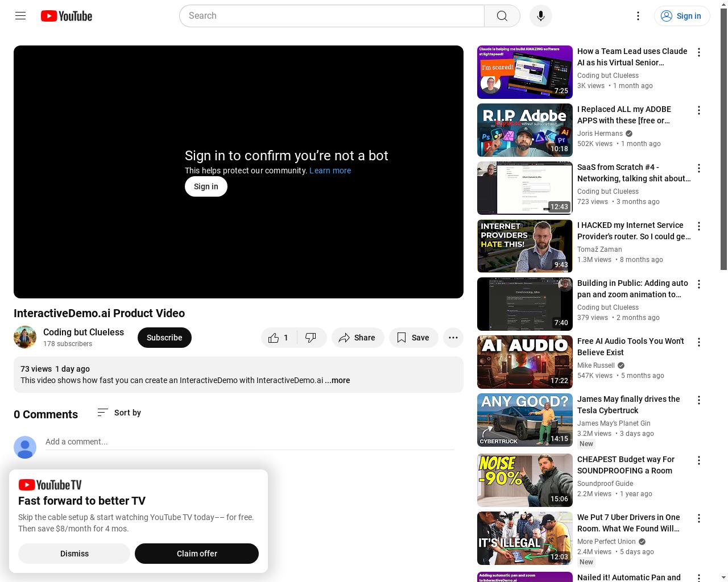This screenshot has height=582, width=728.
Task: Open Tomaž Zaman channel name
Action: (599, 250)
